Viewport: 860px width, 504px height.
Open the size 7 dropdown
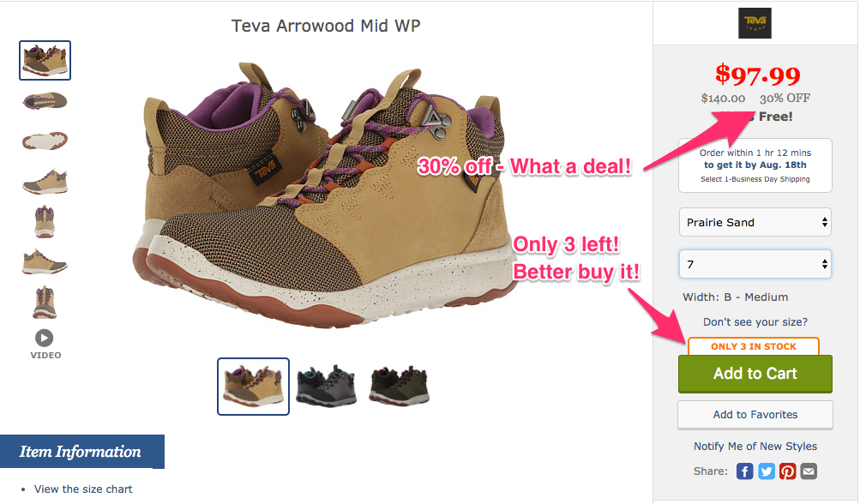click(755, 264)
